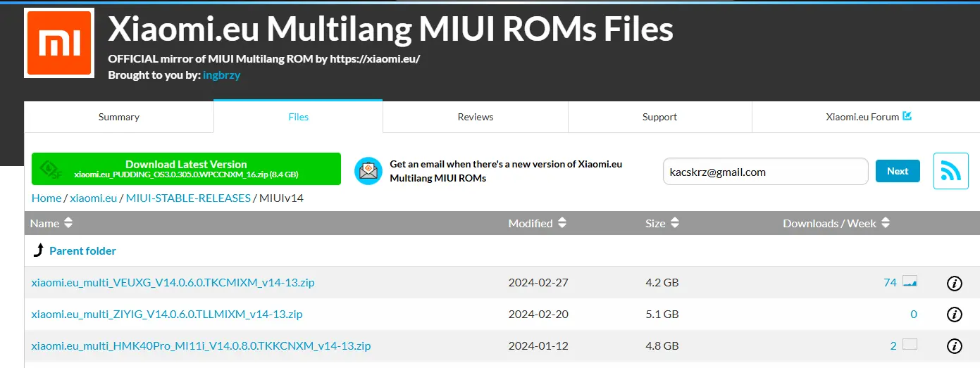View info for ZIYIG ROM file
Screen dimensions: 980x368
point(954,315)
